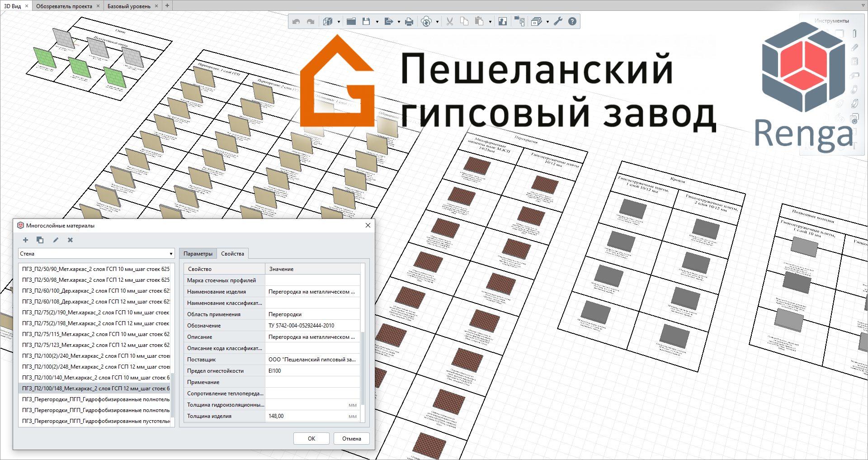868x460 pixels.
Task: Click the 3D view cube icon
Action: point(328,21)
